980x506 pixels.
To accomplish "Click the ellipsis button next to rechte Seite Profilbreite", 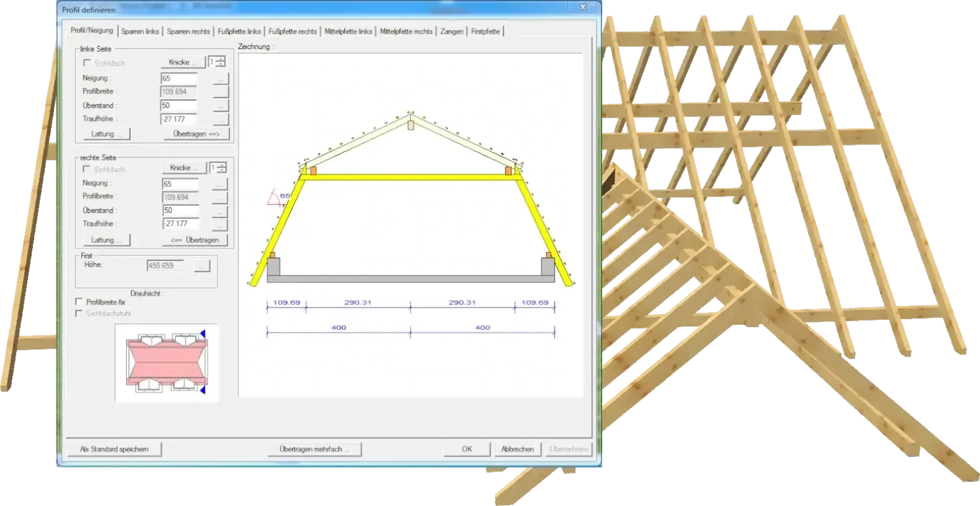I will tap(220, 197).
